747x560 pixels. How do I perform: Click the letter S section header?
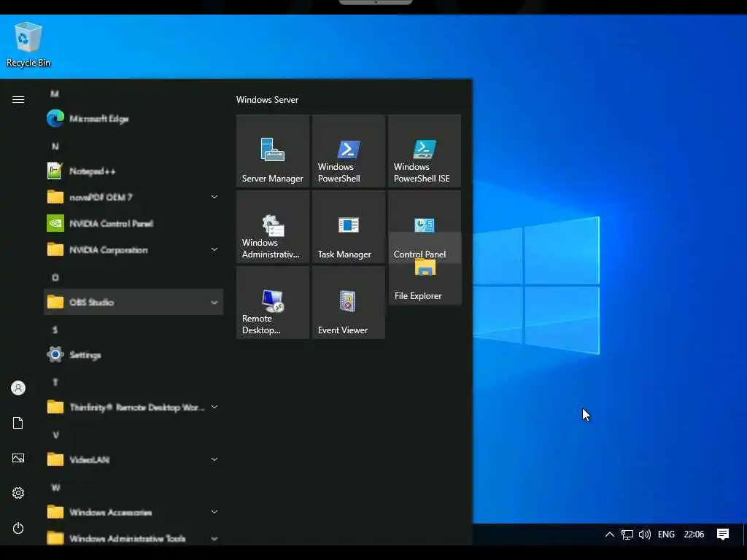(x=55, y=330)
